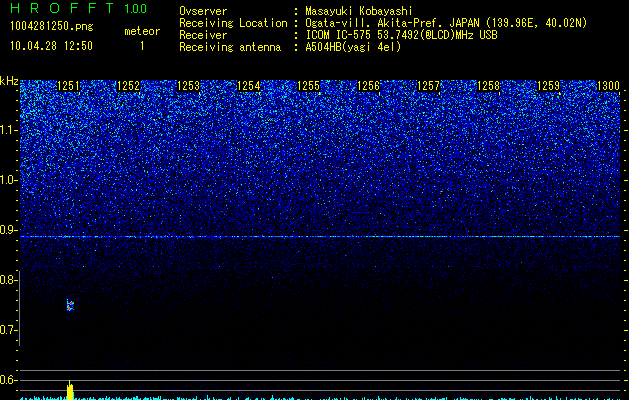This screenshot has width=629, height=400.
Task: Click the kHz axis unit label
Action: (x=9, y=81)
